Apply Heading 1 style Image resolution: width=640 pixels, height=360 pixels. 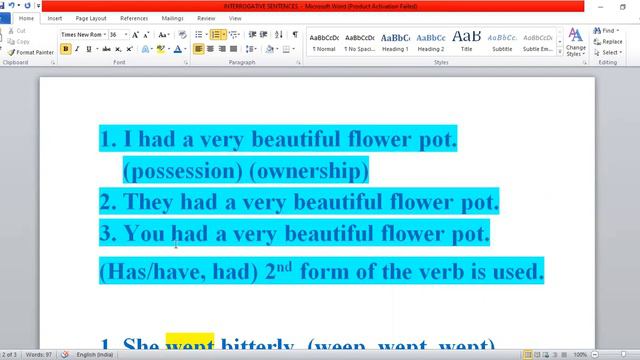pyautogui.click(x=395, y=42)
